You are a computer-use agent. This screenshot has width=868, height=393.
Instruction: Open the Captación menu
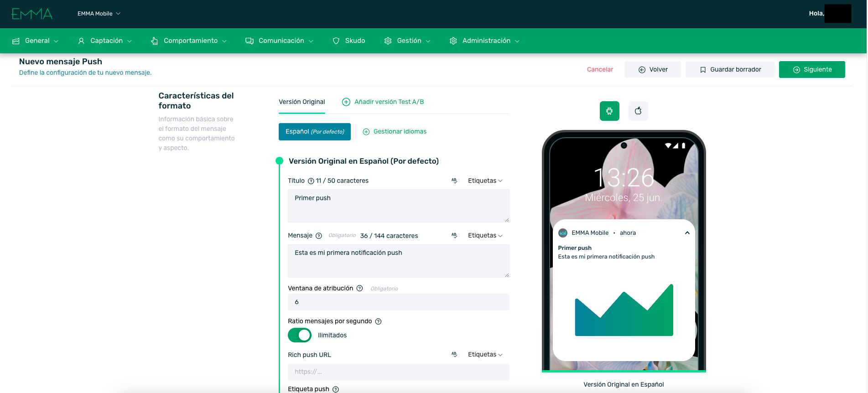[x=105, y=41]
